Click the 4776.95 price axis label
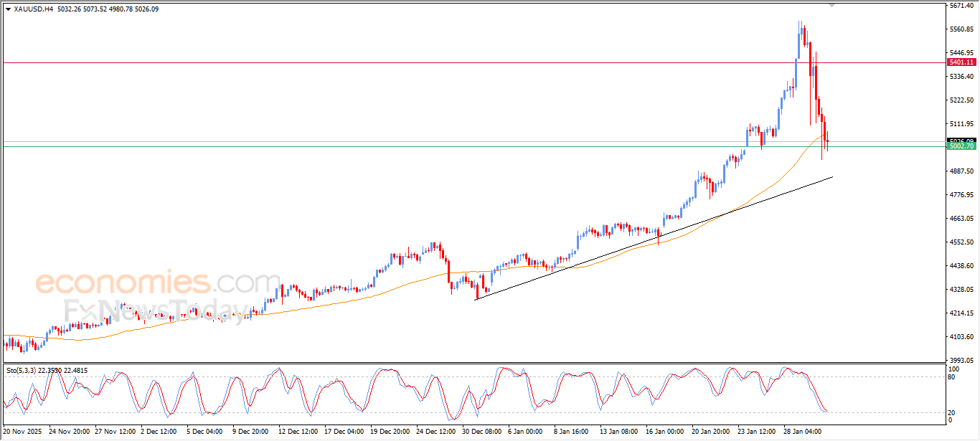This screenshot has height=441, width=980. (961, 195)
